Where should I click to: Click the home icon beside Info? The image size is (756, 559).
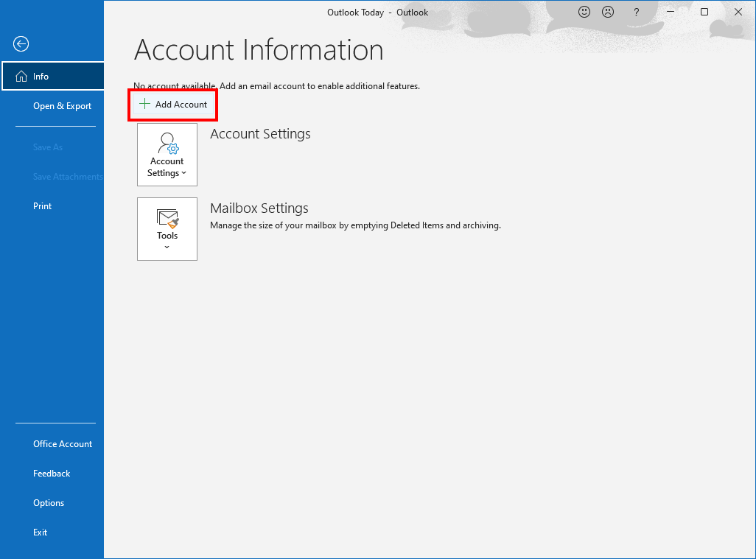click(21, 77)
